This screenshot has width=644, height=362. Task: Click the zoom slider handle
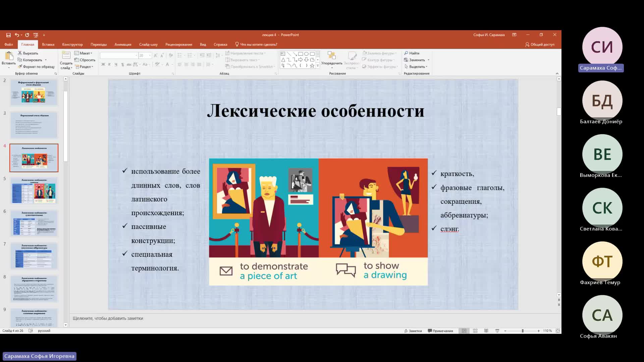point(523,331)
